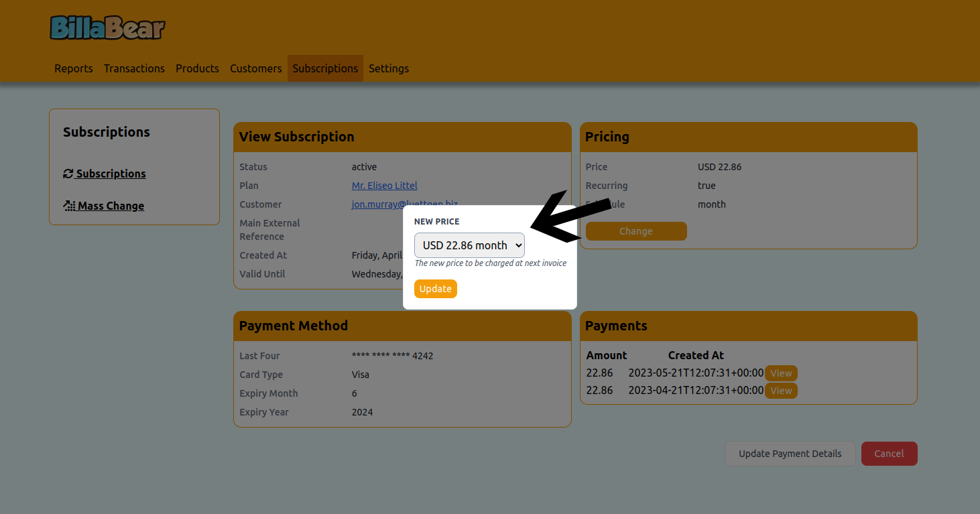Click the 'Created At' column header in Payments
Image resolution: width=980 pixels, height=514 pixels.
click(x=696, y=355)
